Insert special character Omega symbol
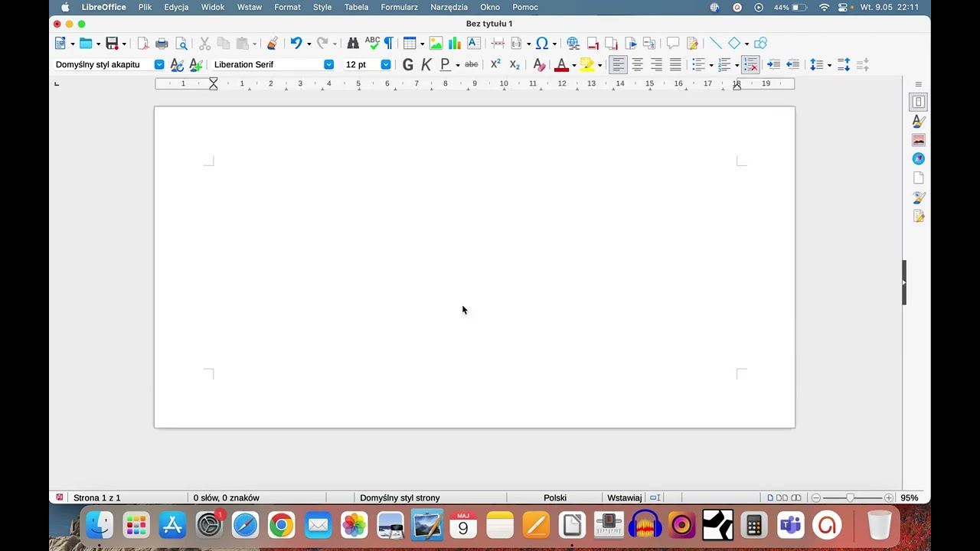 tap(542, 44)
